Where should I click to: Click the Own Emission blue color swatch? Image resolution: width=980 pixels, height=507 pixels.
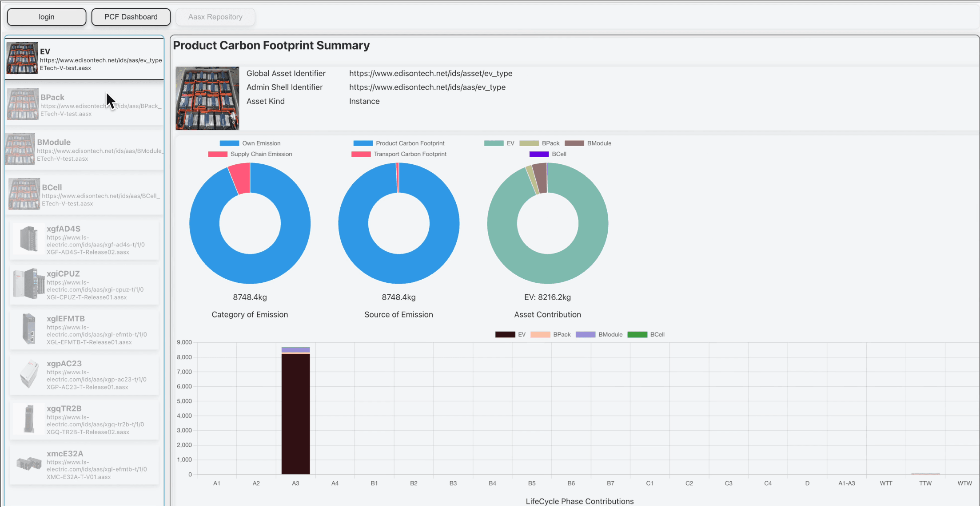(x=229, y=143)
